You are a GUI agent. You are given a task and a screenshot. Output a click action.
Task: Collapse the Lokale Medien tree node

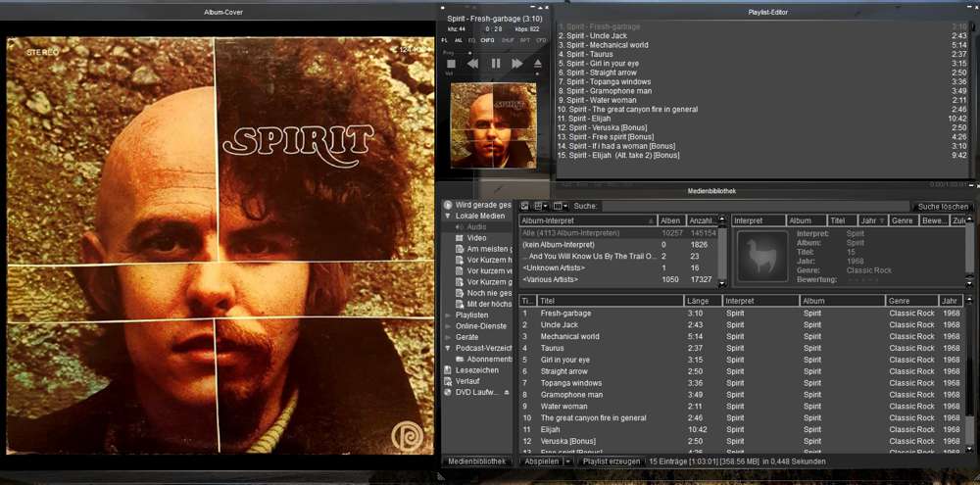tap(448, 216)
